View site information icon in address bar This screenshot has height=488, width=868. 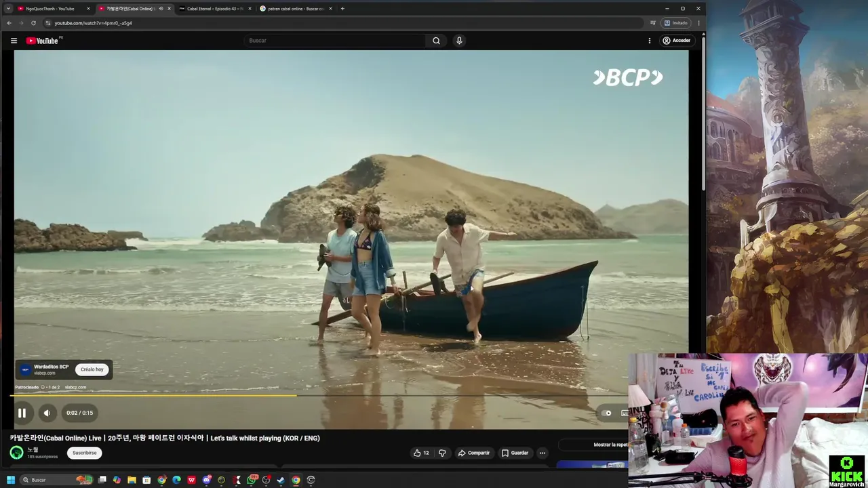click(47, 23)
